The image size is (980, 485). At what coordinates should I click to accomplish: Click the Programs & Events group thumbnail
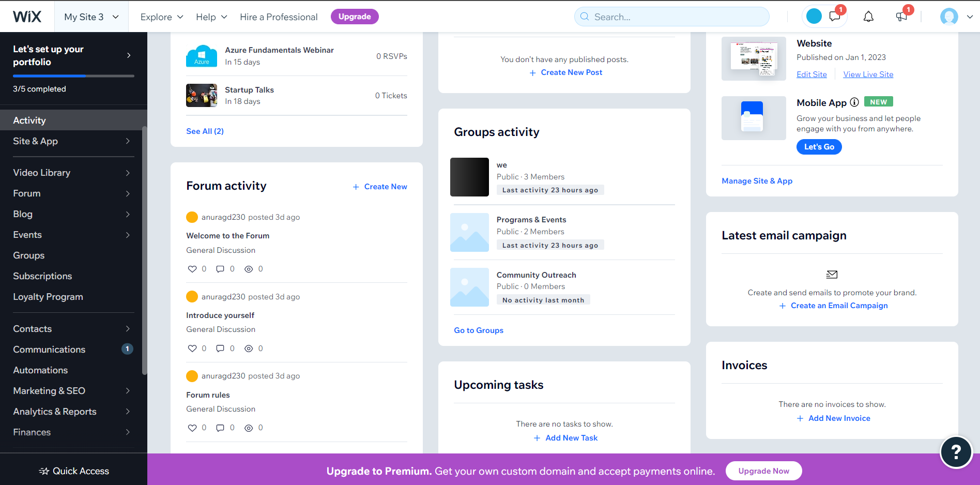[469, 232]
